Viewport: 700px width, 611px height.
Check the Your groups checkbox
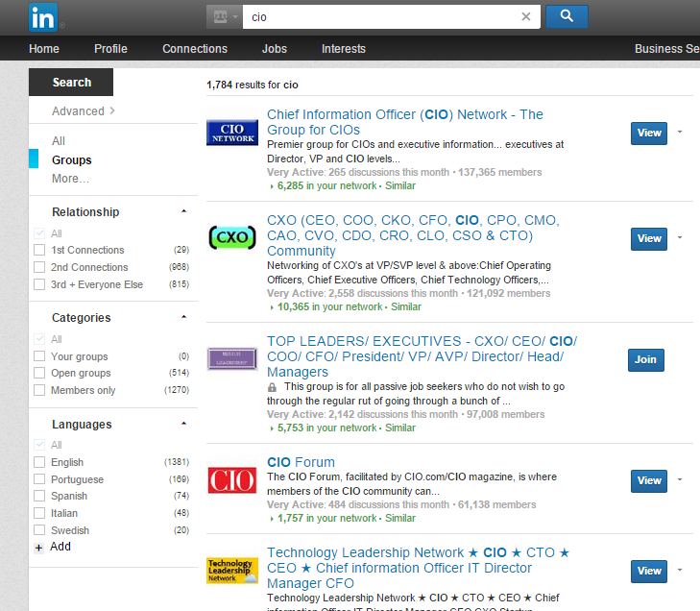(x=39, y=356)
